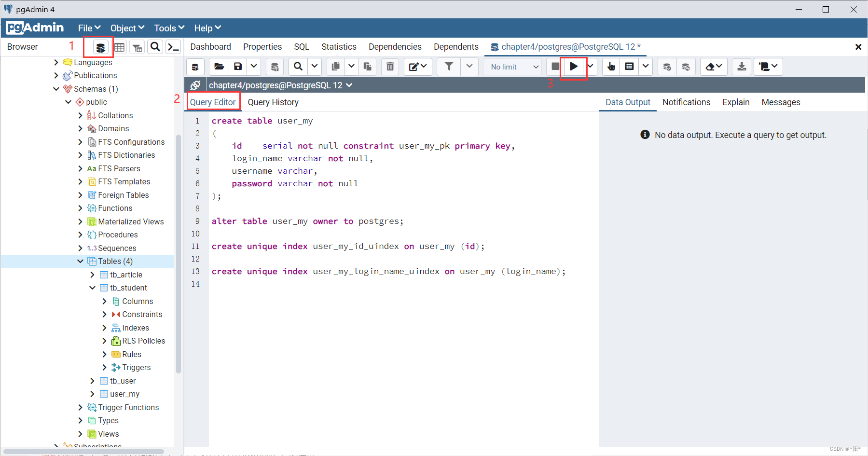Click the Explain hand-pointer icon
868x456 pixels.
coord(611,67)
